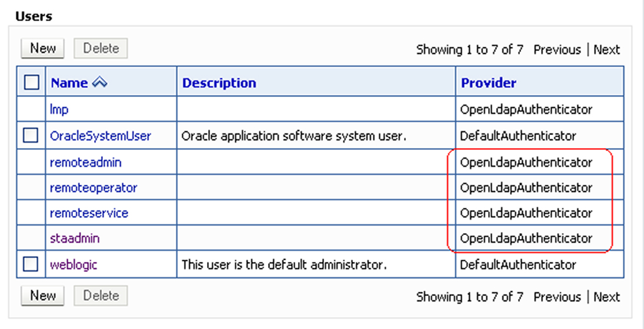Screen dimensions: 644x329
Task: Open the weblogic user link
Action: (x=74, y=265)
